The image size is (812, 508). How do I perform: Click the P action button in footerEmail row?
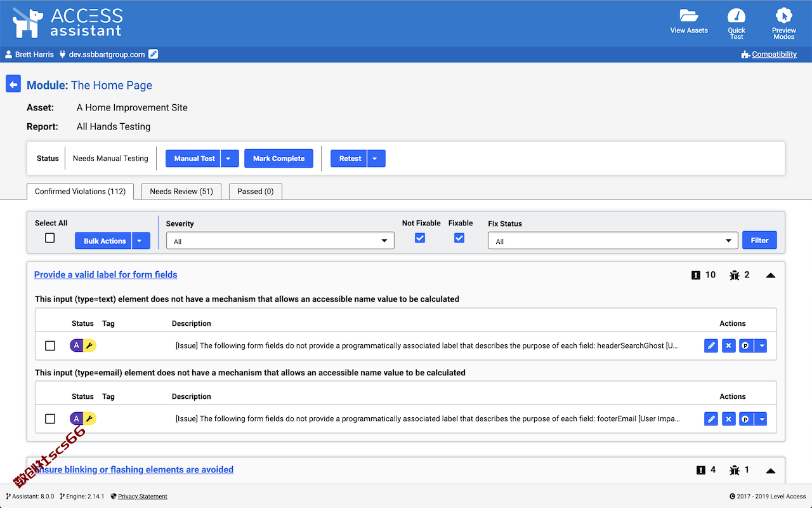coord(746,419)
